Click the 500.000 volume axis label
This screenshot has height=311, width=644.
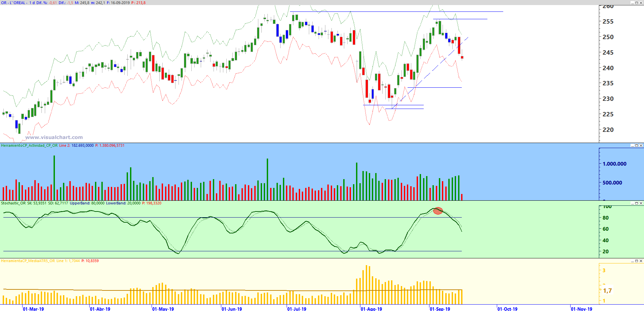pos(612,183)
